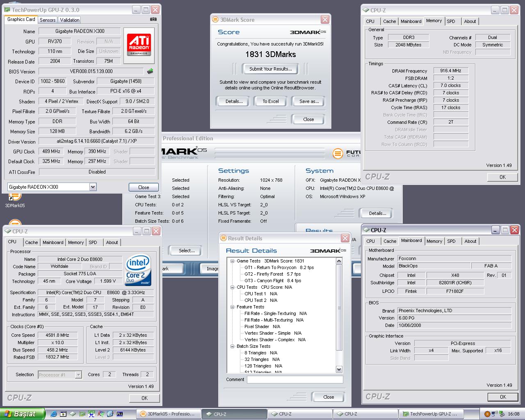Click Result Details scrollbar down arrow
The image size is (525, 420).
click(x=339, y=369)
